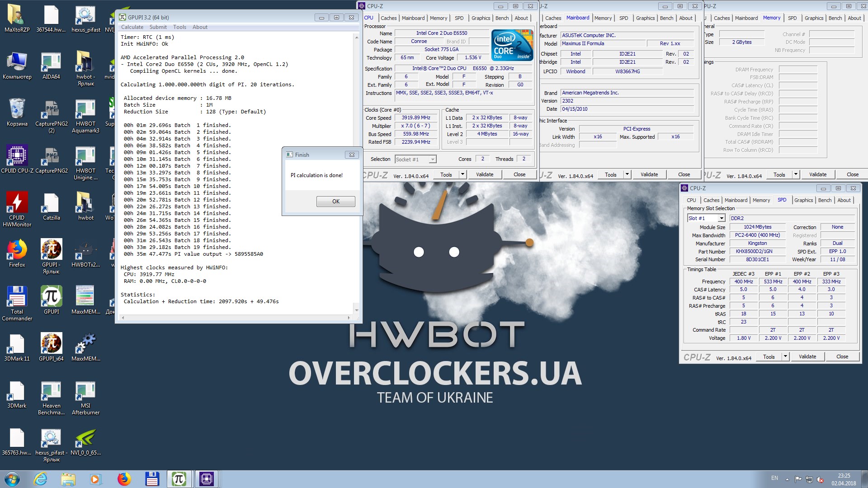The height and width of the screenshot is (488, 868).
Task: Click Core Speed value 3919.89 MHz
Action: click(x=416, y=117)
